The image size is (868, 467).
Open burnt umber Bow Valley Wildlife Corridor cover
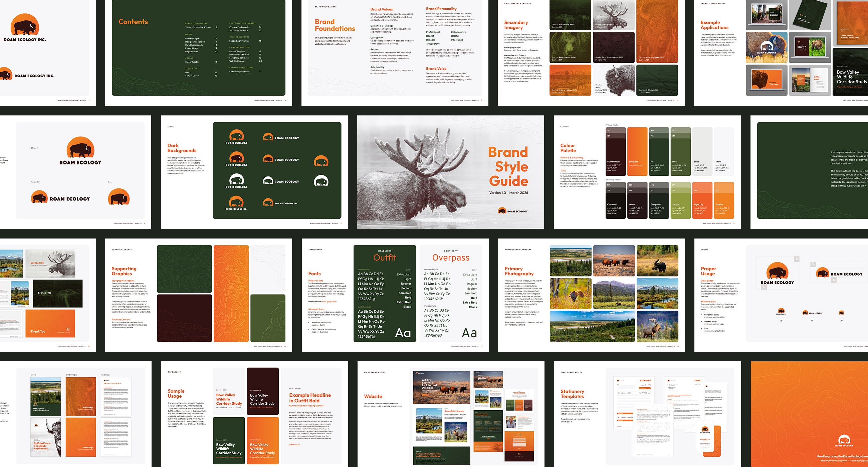point(262,391)
